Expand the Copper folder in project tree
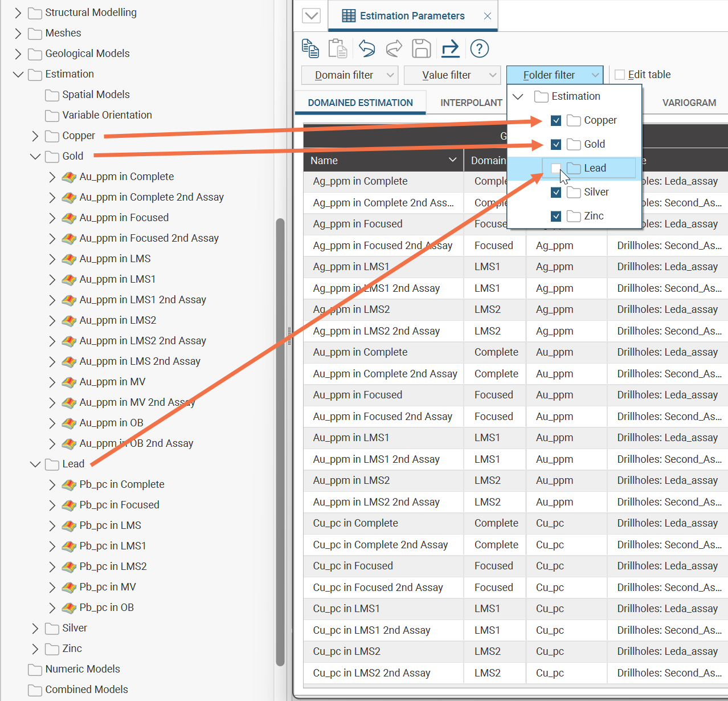This screenshot has width=728, height=701. pos(35,136)
